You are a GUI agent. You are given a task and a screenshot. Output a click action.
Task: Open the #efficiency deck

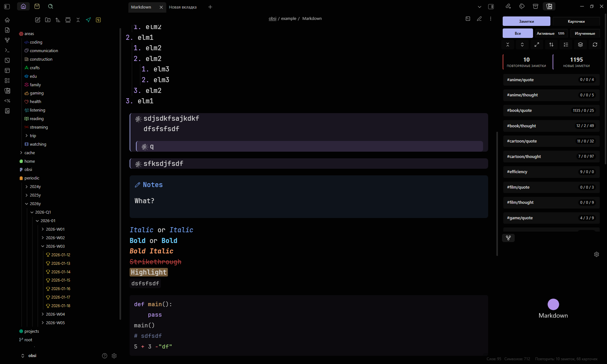551,172
